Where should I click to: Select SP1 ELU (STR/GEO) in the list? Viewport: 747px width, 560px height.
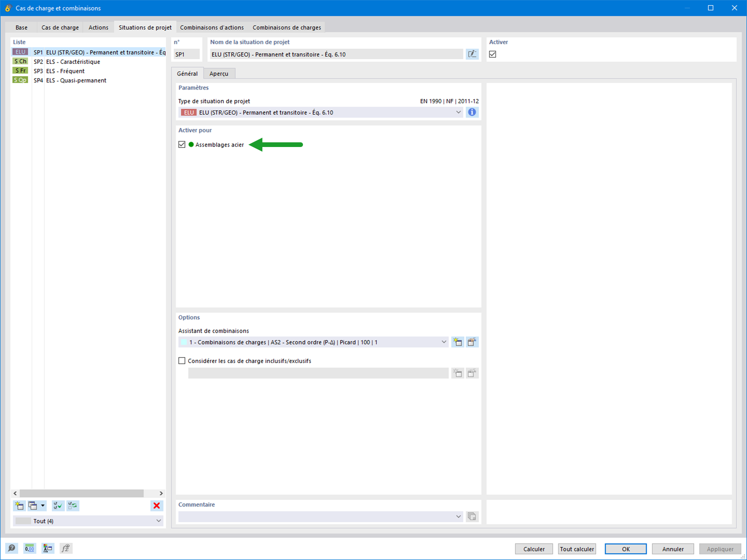(89, 52)
